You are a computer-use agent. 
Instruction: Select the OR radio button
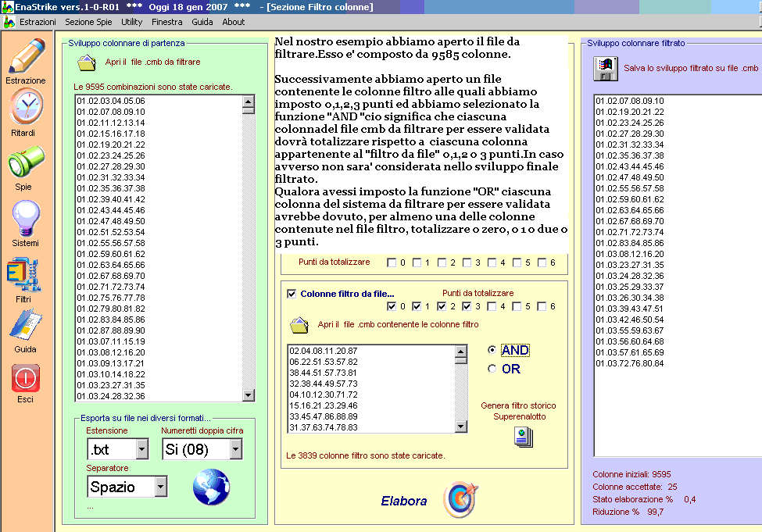[492, 369]
